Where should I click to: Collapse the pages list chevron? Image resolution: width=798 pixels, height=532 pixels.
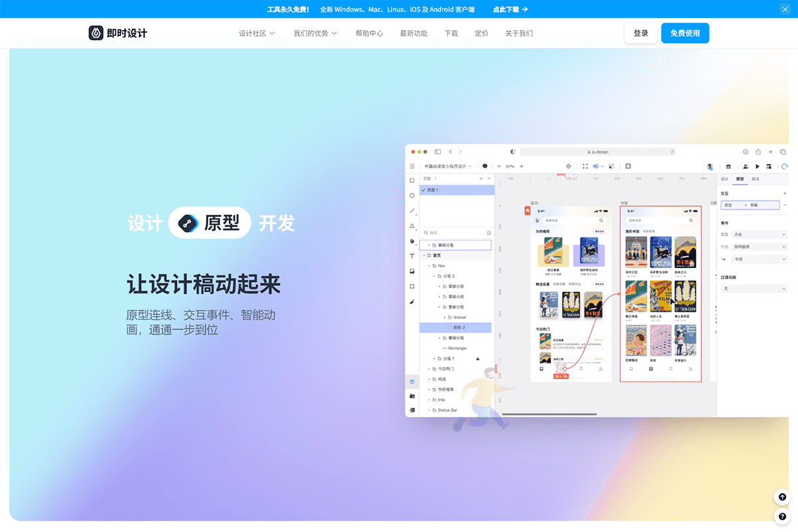(x=489, y=179)
